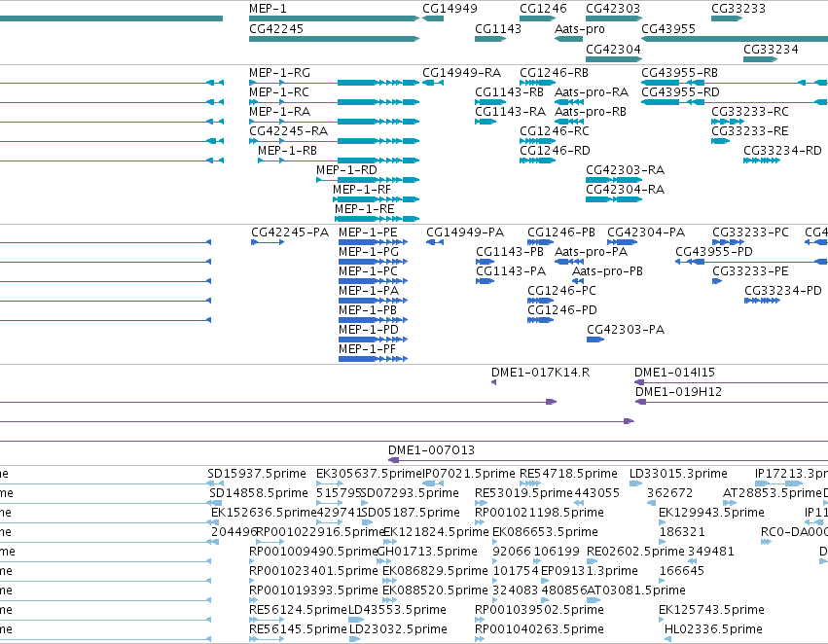This screenshot has width=828, height=644.
Task: Select the DME1-017K14.R clone label
Action: 540,373
